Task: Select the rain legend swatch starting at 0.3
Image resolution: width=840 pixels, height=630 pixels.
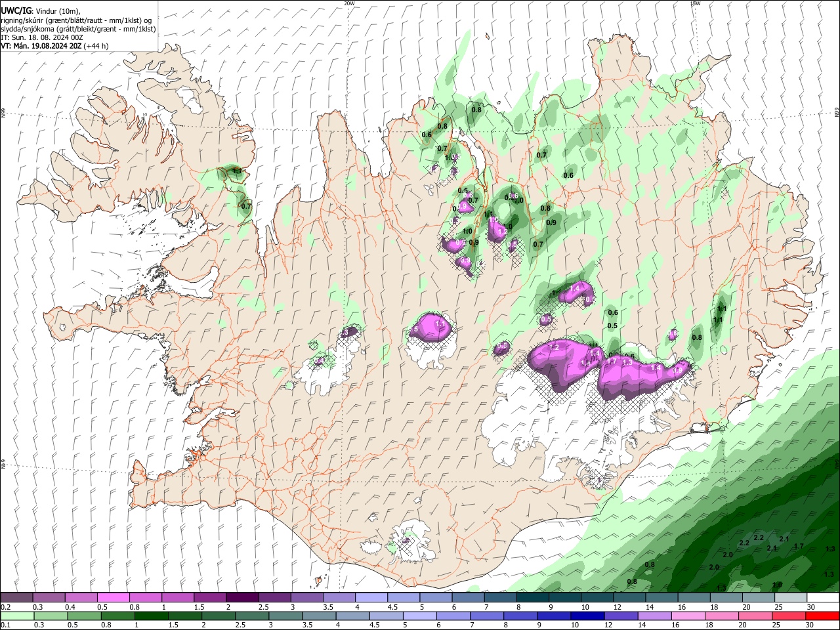Action: click(49, 616)
